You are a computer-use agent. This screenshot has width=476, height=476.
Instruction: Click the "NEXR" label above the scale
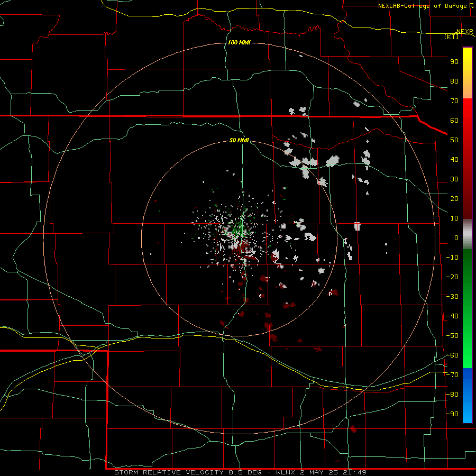point(464,32)
